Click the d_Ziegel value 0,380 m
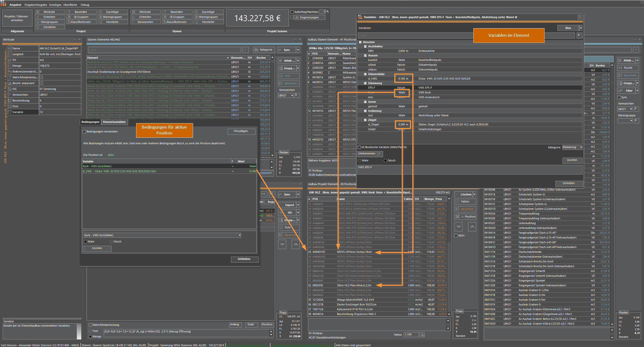 403,124
